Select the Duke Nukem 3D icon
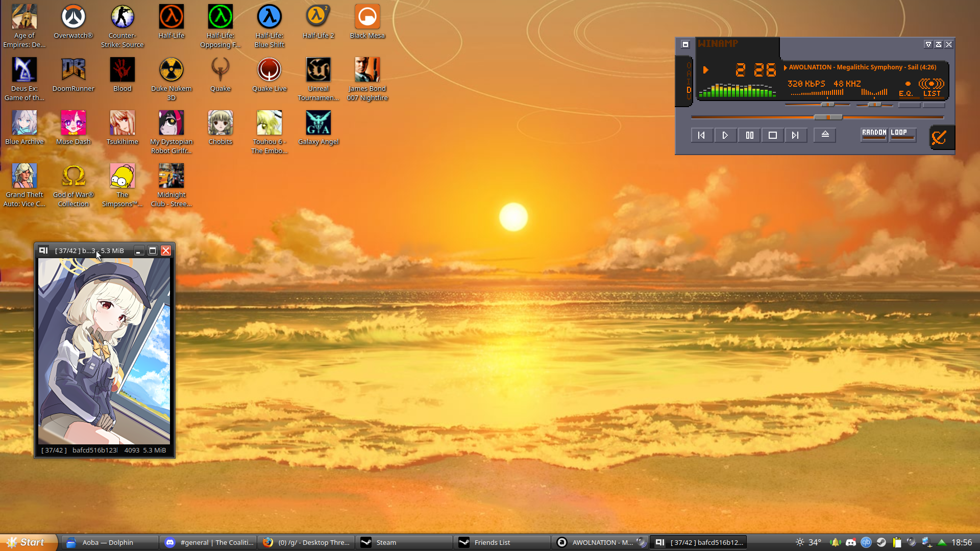Image resolution: width=980 pixels, height=551 pixels. tap(171, 79)
